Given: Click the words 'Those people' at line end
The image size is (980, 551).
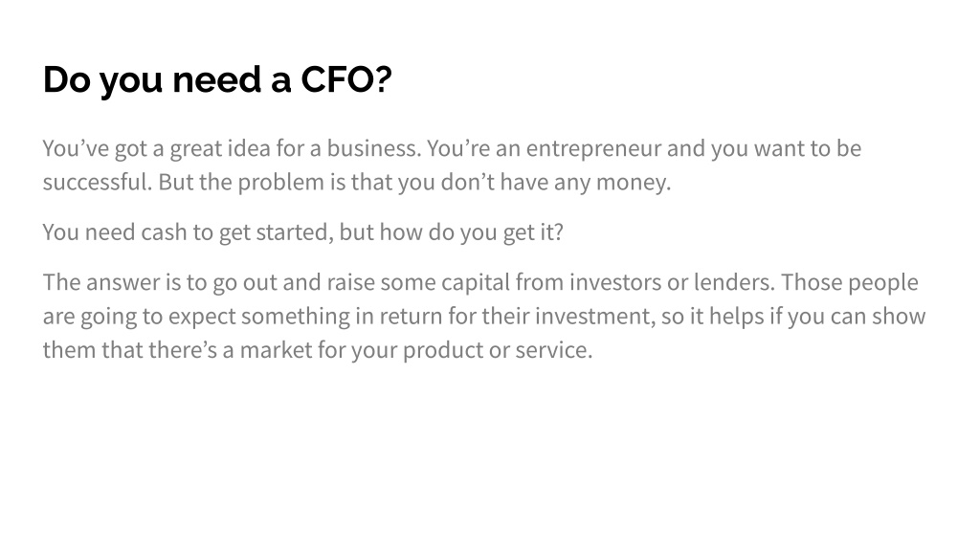Looking at the screenshot, I should point(850,282).
